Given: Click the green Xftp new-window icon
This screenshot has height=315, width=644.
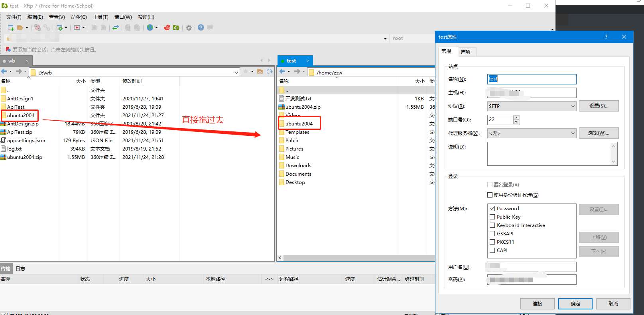Looking at the screenshot, I should [176, 27].
